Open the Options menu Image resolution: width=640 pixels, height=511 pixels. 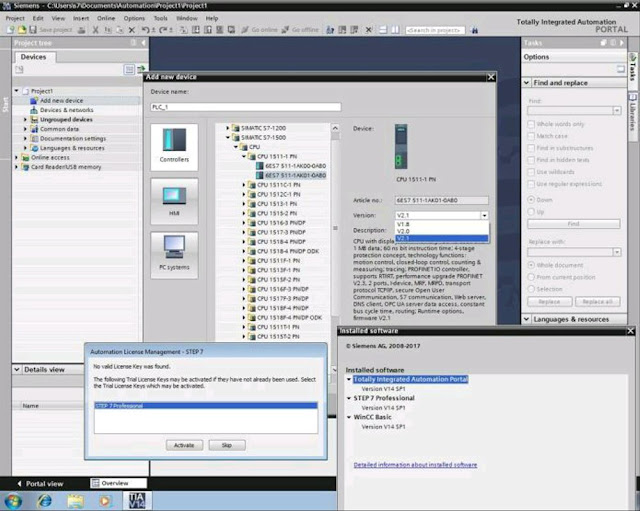coord(134,18)
